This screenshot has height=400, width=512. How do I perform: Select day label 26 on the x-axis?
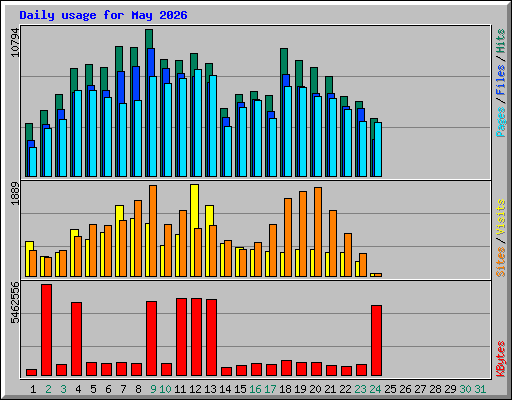click(405, 389)
